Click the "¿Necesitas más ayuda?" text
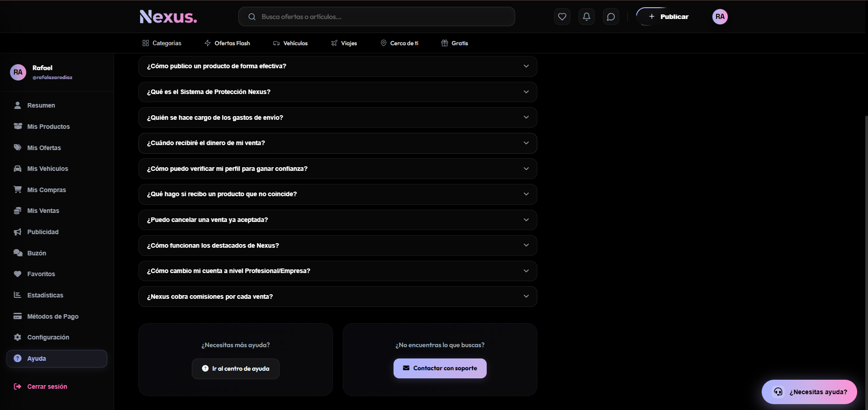Viewport: 868px width, 410px height. point(236,345)
